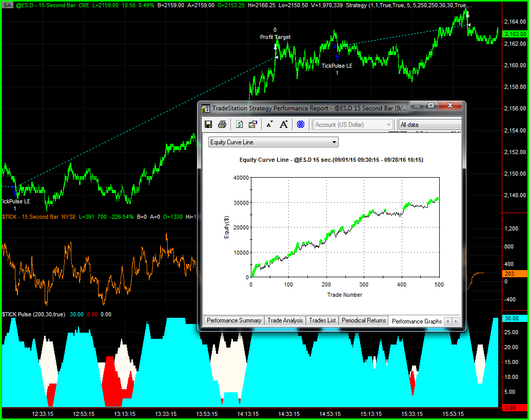Click the TradeStation report window title icon
The image size is (529, 420).
pyautogui.click(x=205, y=108)
